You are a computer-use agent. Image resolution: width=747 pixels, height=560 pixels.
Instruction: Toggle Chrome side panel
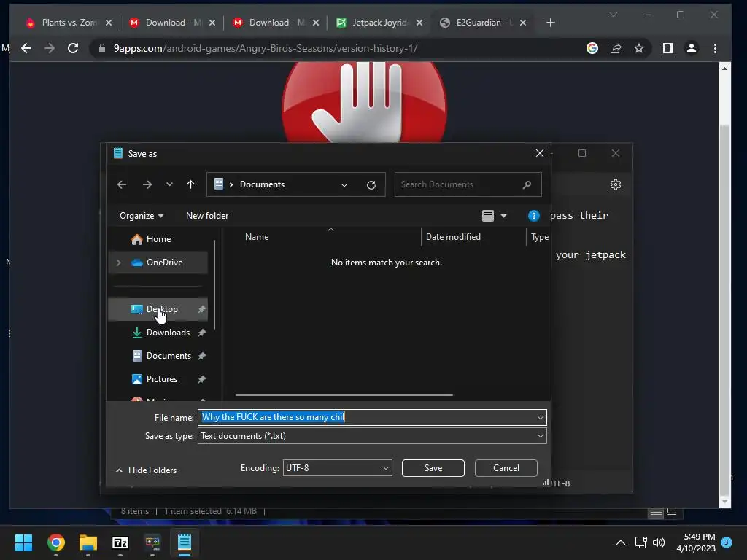pyautogui.click(x=668, y=48)
